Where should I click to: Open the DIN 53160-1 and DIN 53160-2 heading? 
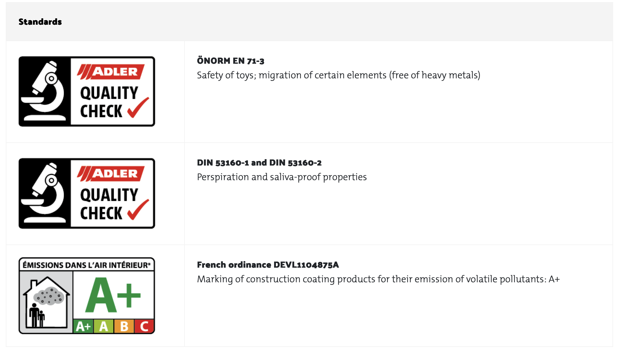pyautogui.click(x=259, y=163)
